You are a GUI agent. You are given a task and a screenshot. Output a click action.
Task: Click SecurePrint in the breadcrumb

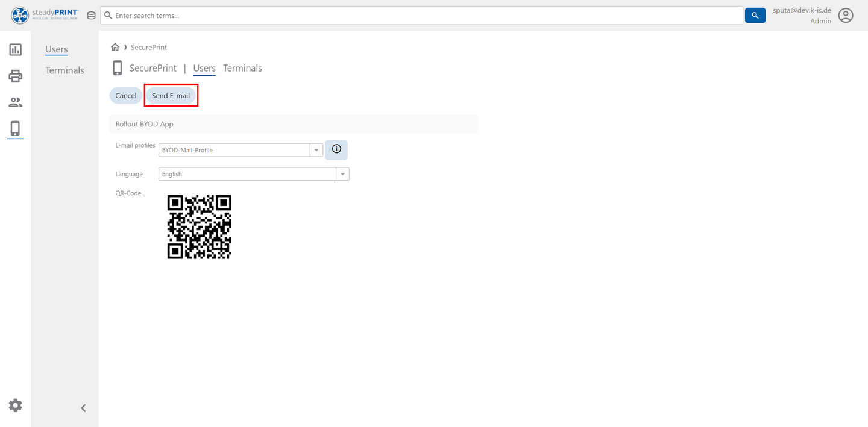(149, 47)
